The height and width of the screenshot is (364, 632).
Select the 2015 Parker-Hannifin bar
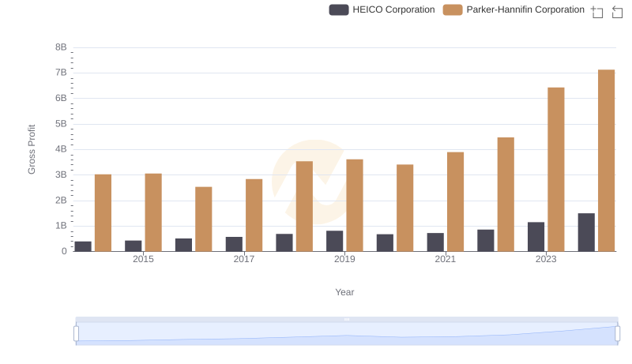tap(153, 212)
